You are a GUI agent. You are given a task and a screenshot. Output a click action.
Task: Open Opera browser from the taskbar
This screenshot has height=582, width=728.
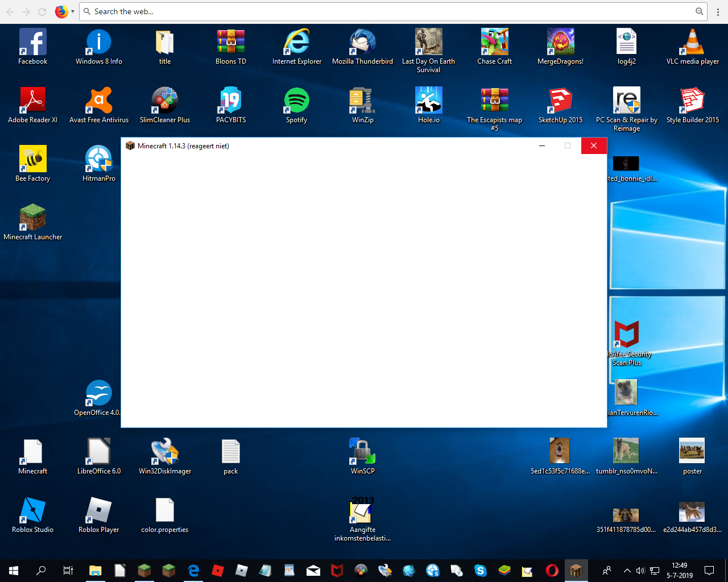(552, 571)
